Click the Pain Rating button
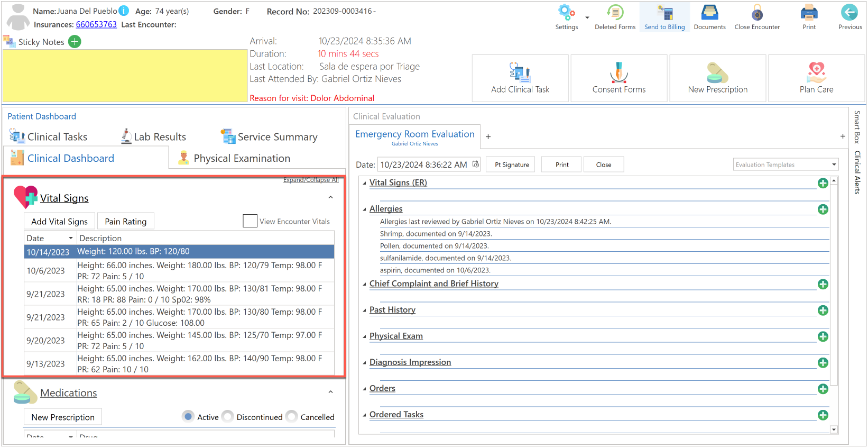The width and height of the screenshot is (868, 448). (x=126, y=222)
